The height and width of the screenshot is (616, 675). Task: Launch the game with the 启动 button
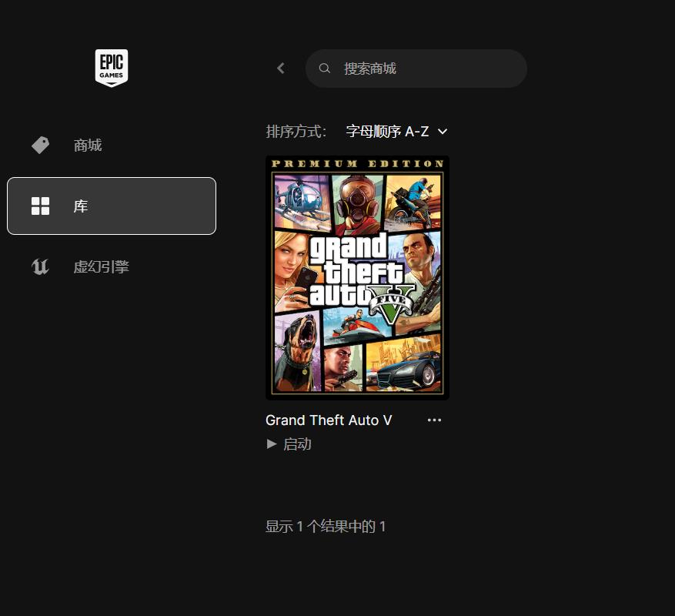296,444
